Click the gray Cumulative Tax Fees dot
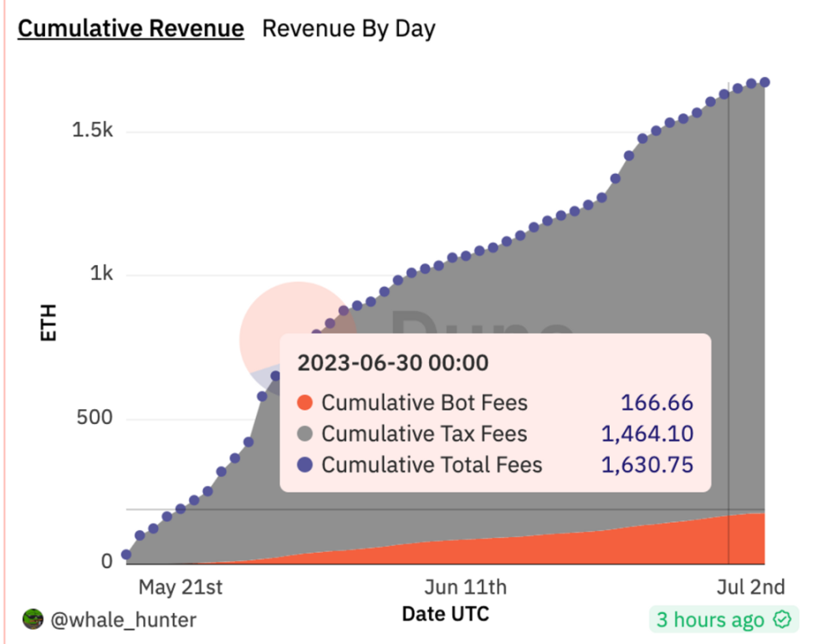The width and height of the screenshot is (813, 644). click(x=304, y=433)
